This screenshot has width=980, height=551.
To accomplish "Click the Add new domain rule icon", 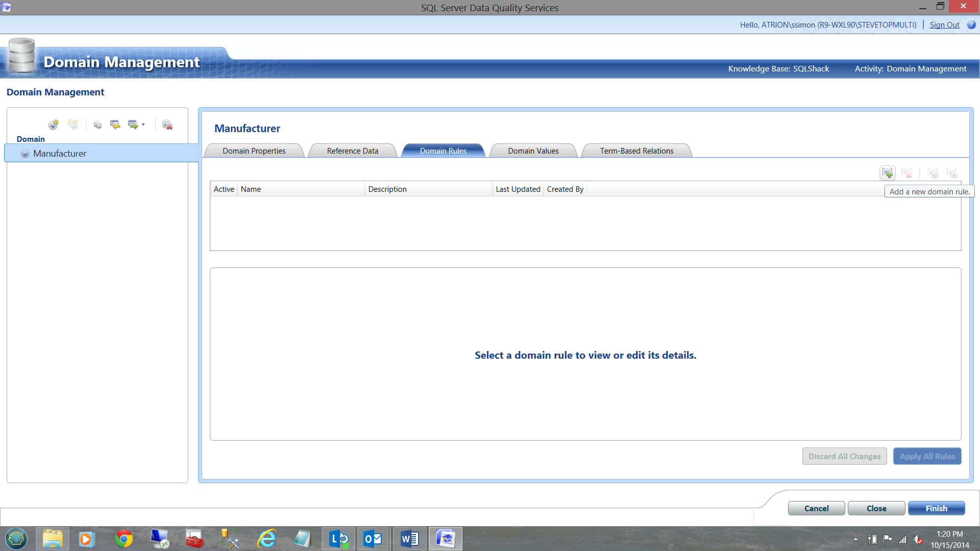I will [888, 172].
